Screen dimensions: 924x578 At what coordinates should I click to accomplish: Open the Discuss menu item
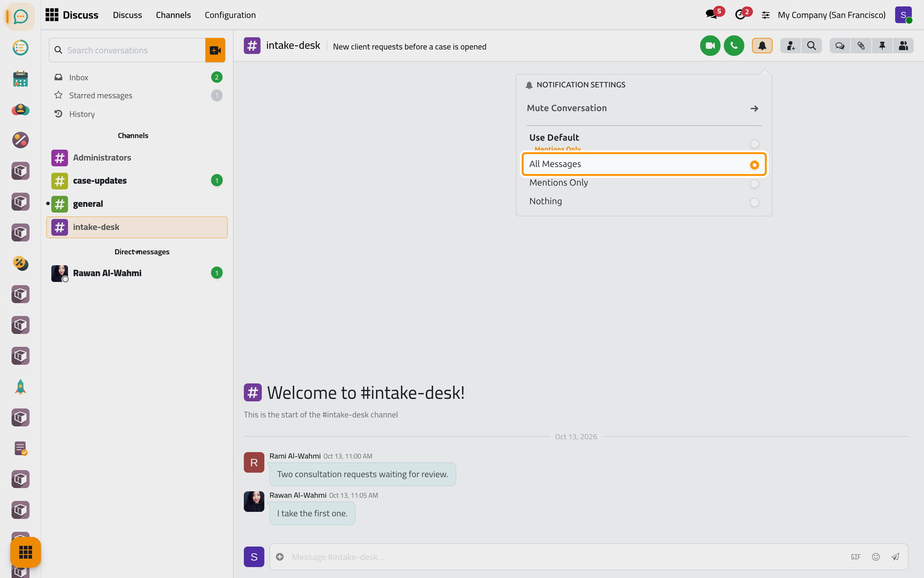tap(127, 15)
